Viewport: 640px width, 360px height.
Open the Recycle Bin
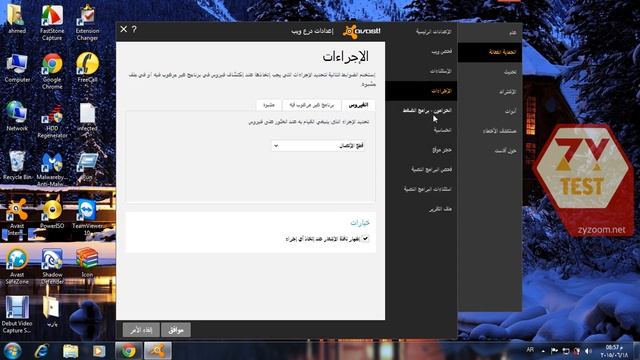(17, 165)
